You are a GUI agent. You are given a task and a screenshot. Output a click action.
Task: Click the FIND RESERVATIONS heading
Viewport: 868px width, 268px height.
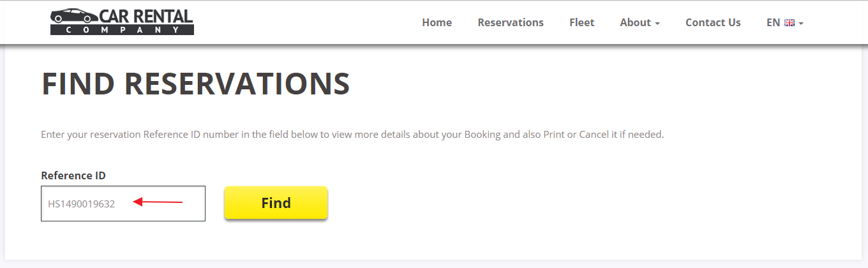tap(196, 84)
